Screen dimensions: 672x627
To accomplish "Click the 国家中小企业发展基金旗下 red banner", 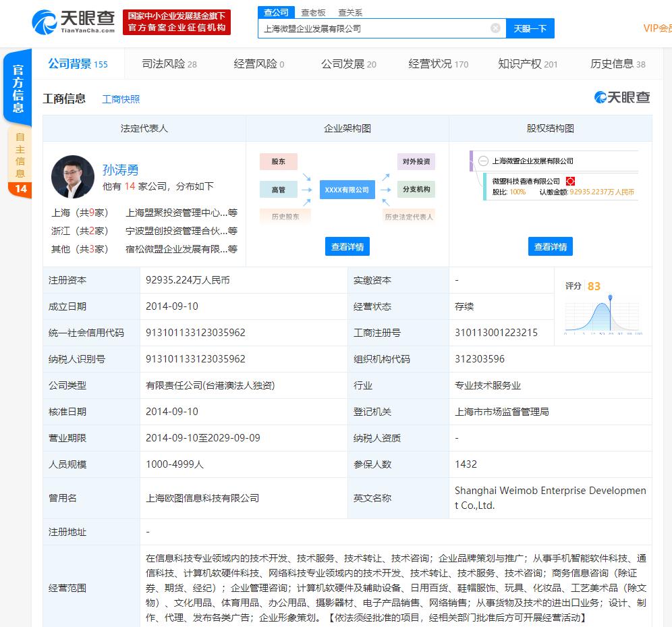I will pyautogui.click(x=177, y=22).
